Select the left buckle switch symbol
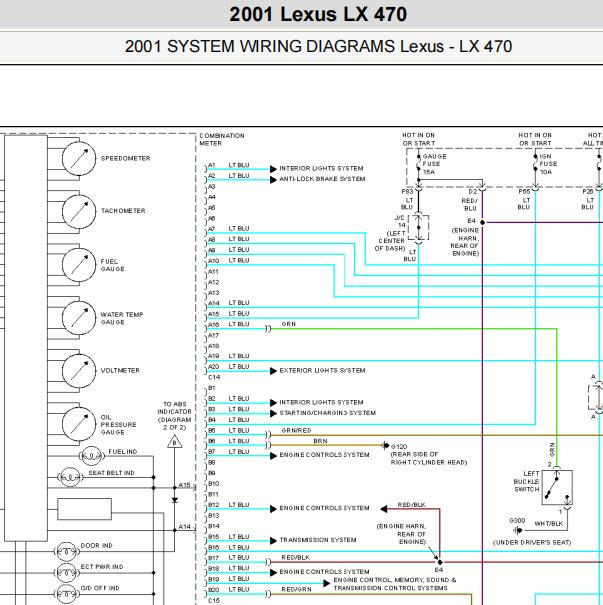Image resolution: width=603 pixels, height=605 pixels. pyautogui.click(x=557, y=488)
